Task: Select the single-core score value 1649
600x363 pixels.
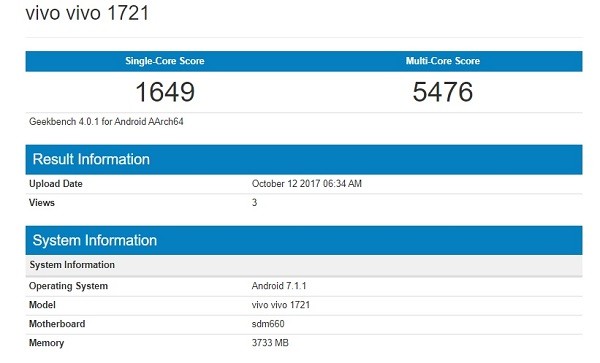Action: point(165,92)
